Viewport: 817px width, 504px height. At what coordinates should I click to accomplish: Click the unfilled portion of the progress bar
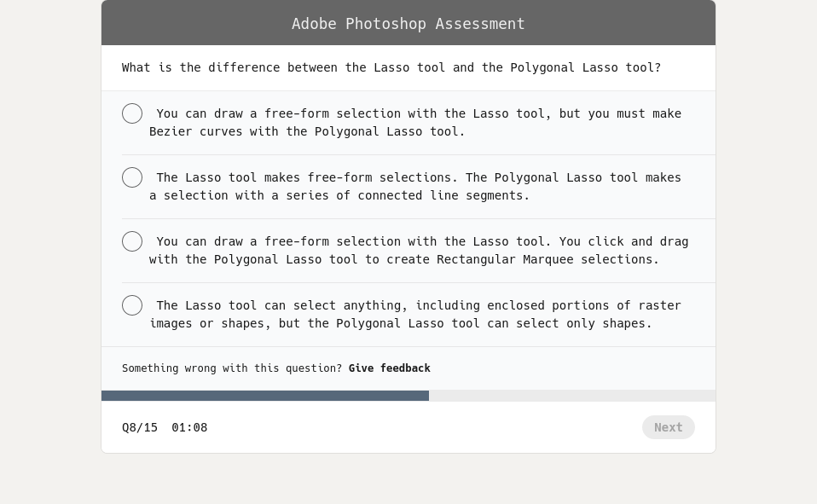[571, 396]
